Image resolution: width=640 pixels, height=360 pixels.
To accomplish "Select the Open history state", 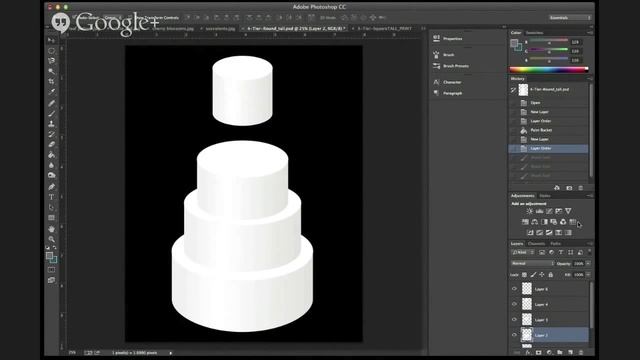I will click(549, 103).
